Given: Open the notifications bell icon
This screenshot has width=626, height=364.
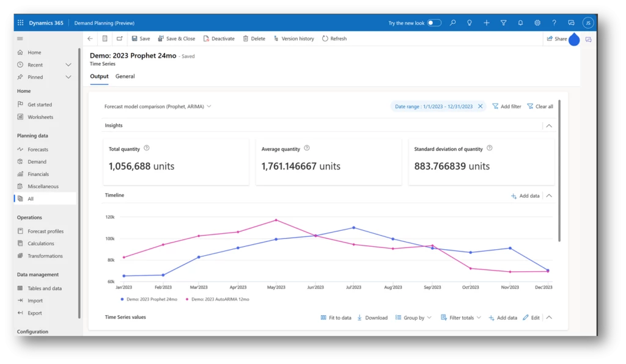Looking at the screenshot, I should click(x=520, y=23).
